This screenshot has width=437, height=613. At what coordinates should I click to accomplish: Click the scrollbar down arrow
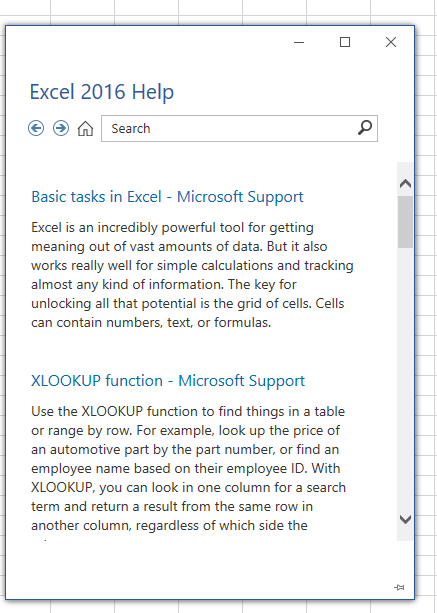(405, 519)
